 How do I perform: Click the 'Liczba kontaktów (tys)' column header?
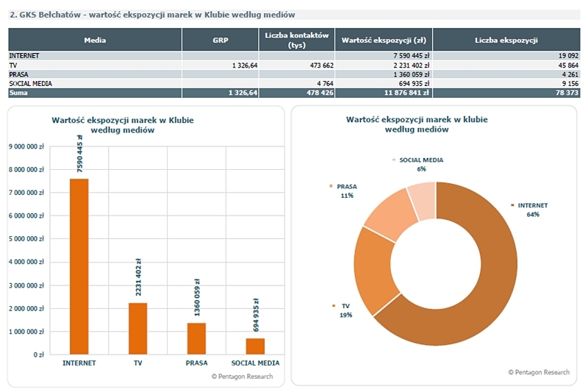click(x=297, y=40)
